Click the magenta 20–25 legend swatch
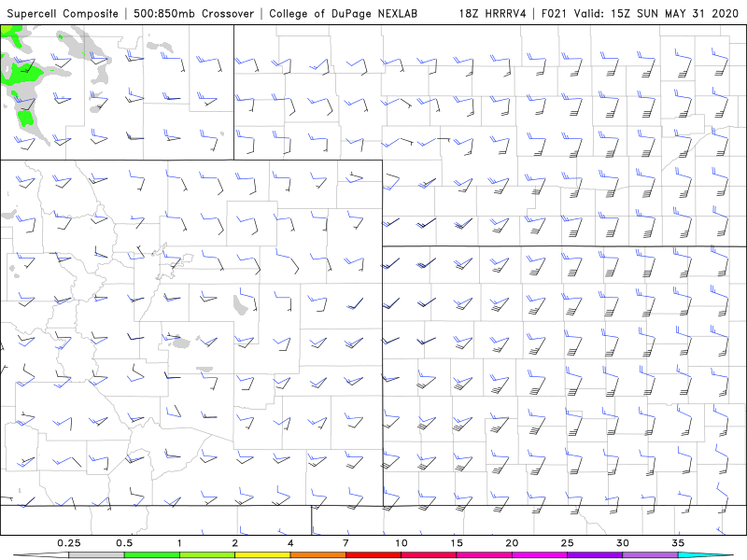This screenshot has width=747, height=560. 540,555
